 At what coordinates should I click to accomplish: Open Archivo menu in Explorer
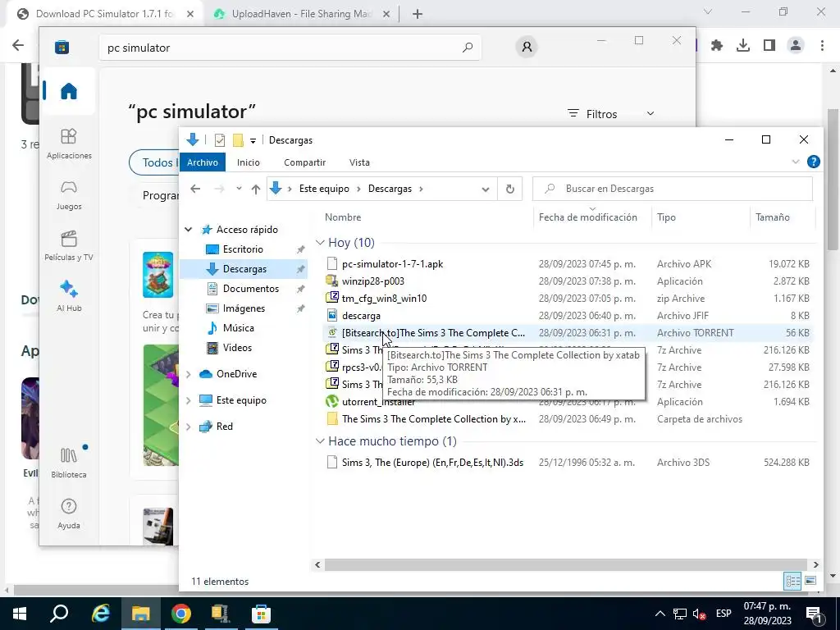(x=203, y=162)
